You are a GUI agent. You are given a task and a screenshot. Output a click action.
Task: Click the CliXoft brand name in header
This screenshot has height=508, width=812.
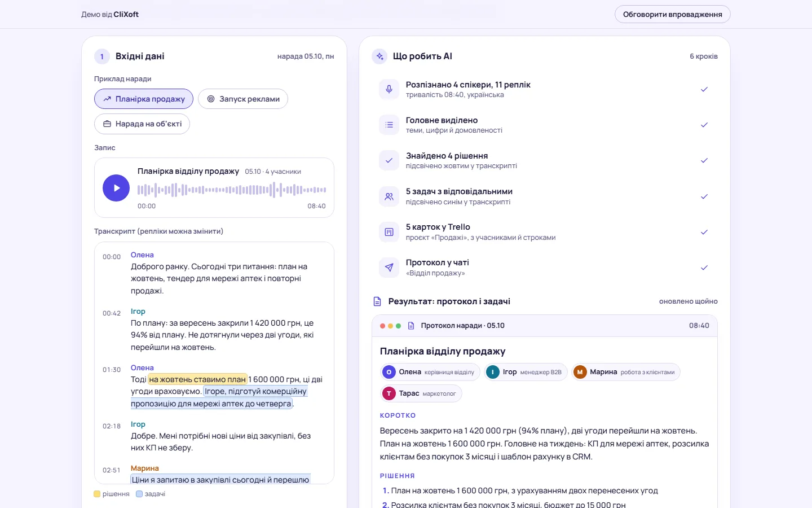pos(126,14)
